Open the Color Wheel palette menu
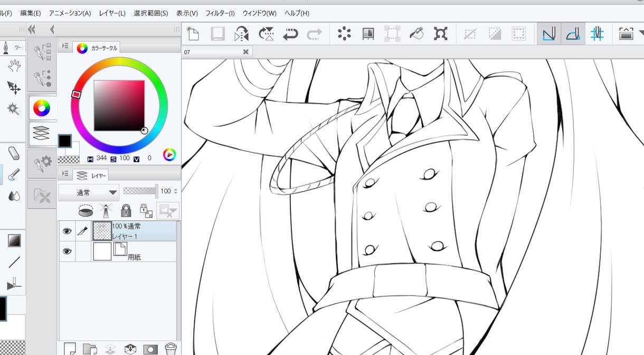 click(65, 46)
